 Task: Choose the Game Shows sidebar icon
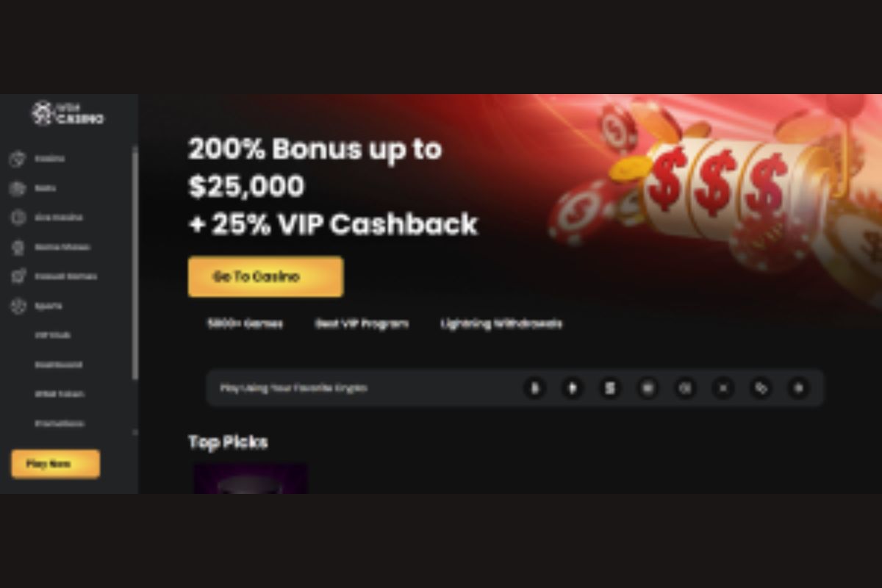coord(18,247)
